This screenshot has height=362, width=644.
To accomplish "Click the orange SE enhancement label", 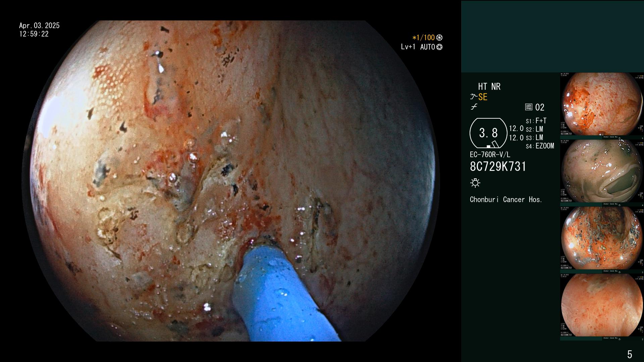I will tap(483, 97).
